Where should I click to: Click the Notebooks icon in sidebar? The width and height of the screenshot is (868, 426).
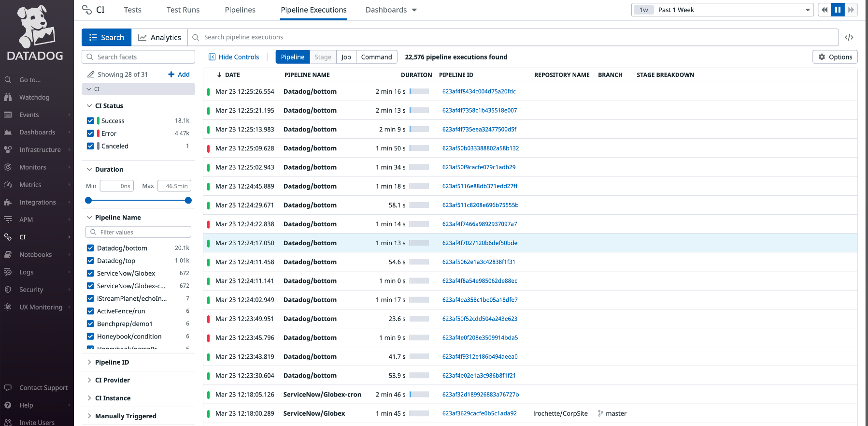(x=8, y=254)
